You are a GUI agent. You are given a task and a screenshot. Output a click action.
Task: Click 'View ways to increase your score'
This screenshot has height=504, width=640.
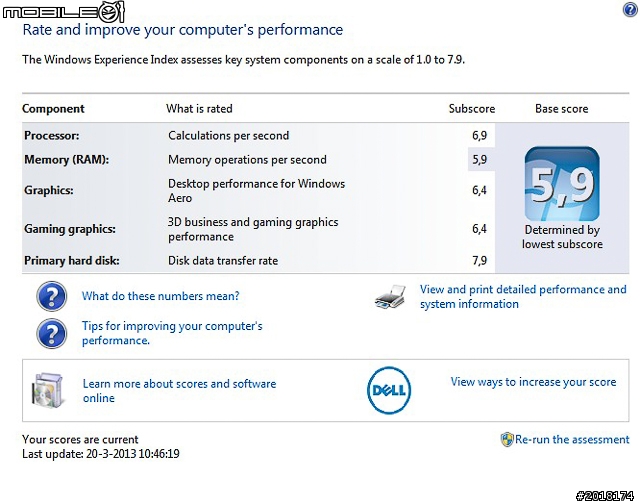533,382
